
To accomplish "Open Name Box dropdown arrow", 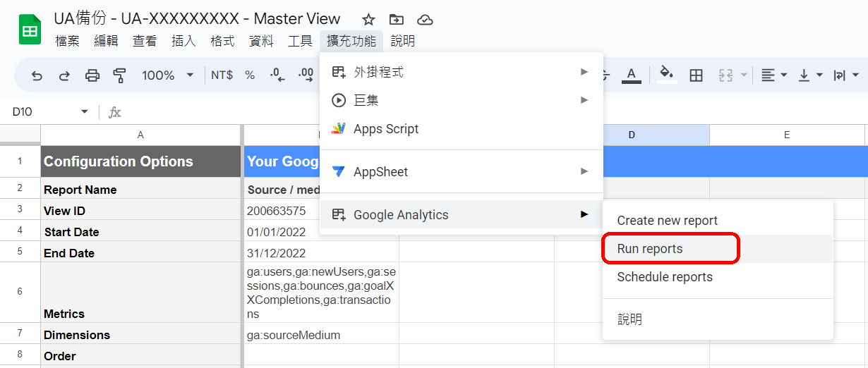I will [85, 112].
